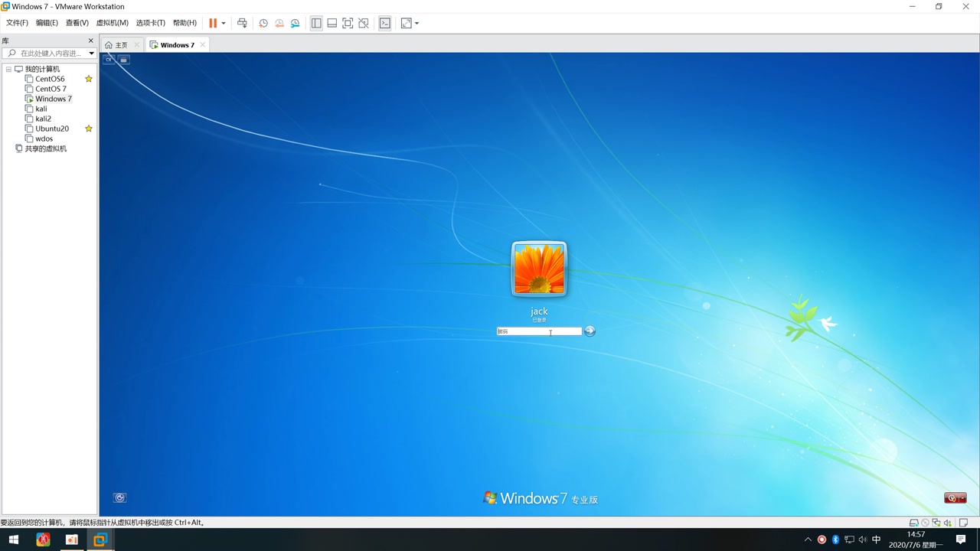Open the library search dropdown arrow
980x551 pixels.
[x=91, y=54]
